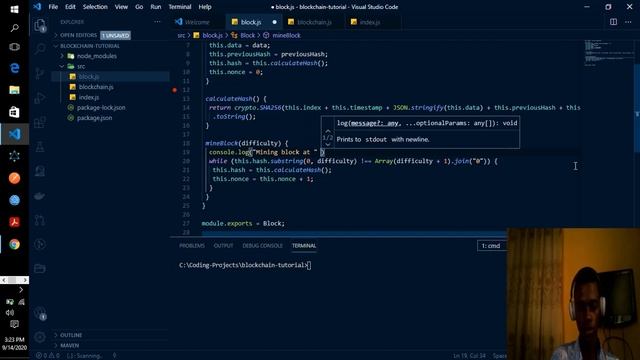The width and height of the screenshot is (640, 360).
Task: Open File Explorer from taskbar
Action: [x=14, y=90]
